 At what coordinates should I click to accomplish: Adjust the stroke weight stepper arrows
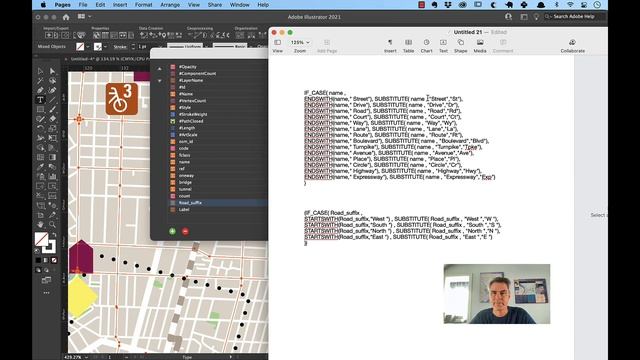tap(133, 47)
